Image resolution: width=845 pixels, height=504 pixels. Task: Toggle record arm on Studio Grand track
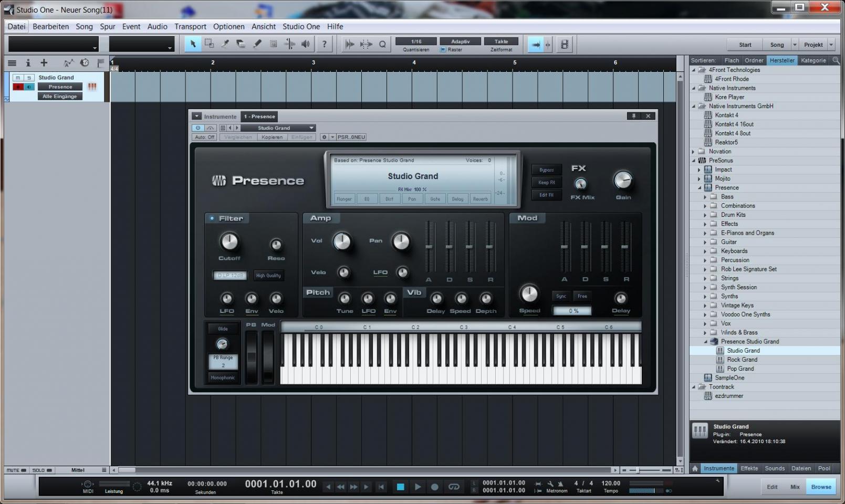pyautogui.click(x=18, y=87)
